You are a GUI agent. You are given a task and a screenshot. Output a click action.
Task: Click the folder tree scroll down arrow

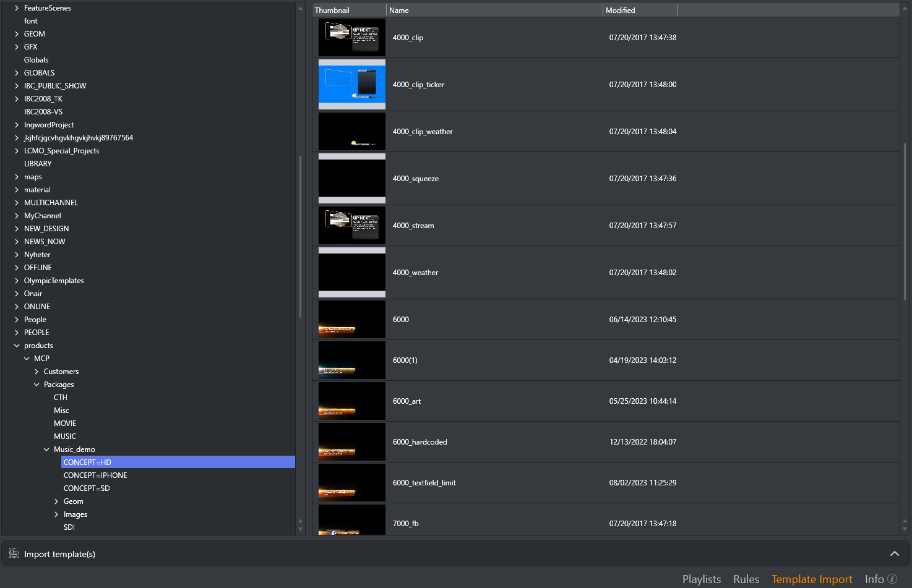pyautogui.click(x=301, y=529)
